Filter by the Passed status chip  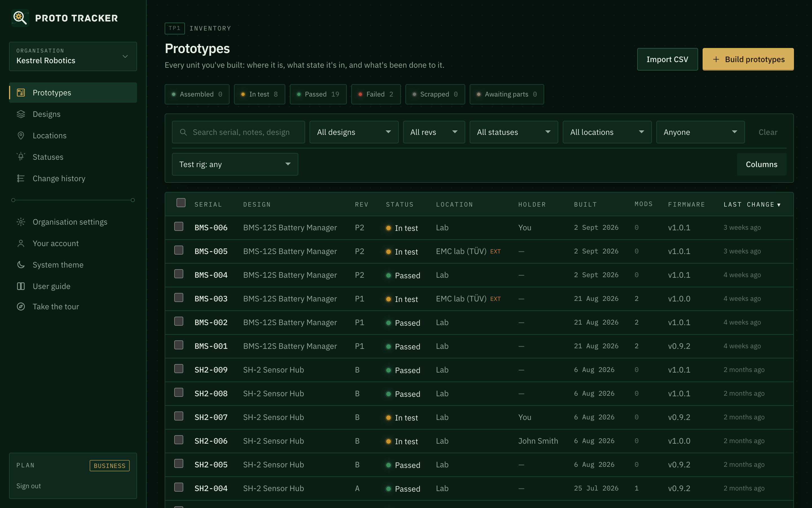click(318, 95)
